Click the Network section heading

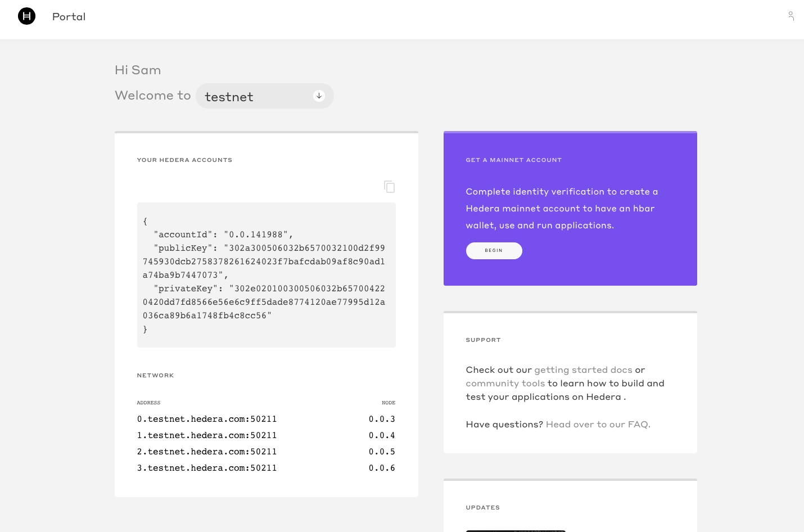[x=156, y=376]
